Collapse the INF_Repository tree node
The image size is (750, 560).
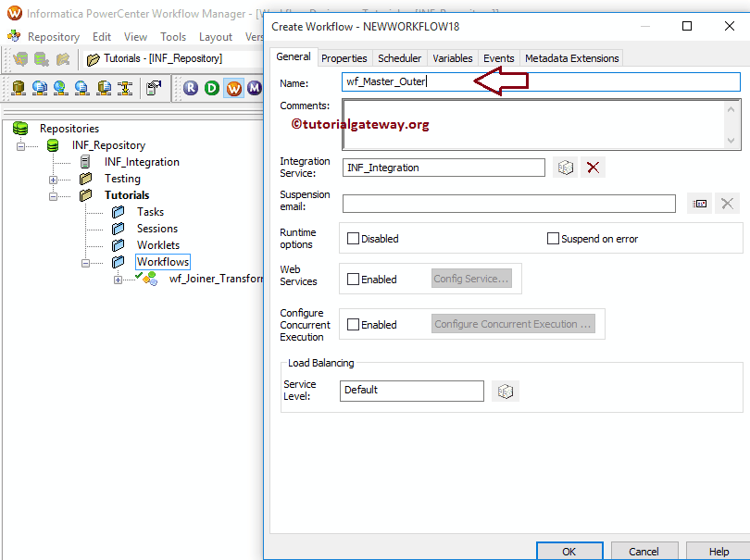tap(20, 146)
